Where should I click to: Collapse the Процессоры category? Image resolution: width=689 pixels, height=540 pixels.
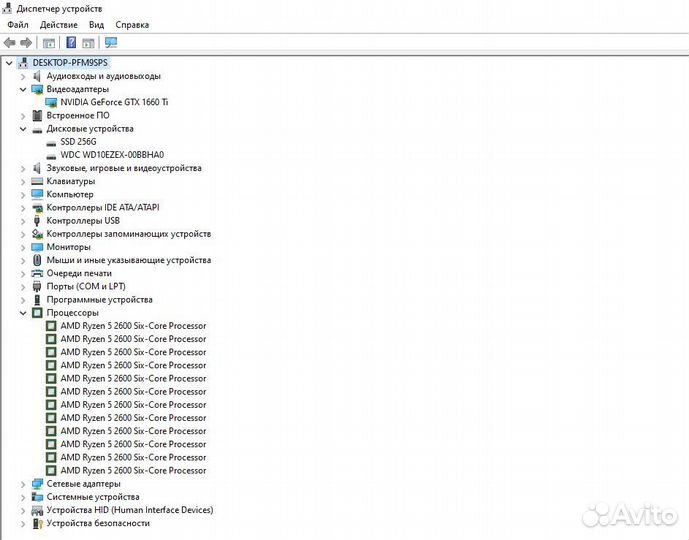[23, 313]
